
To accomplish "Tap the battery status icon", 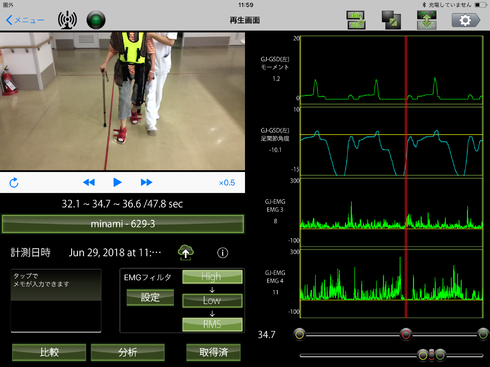I will pos(481,5).
